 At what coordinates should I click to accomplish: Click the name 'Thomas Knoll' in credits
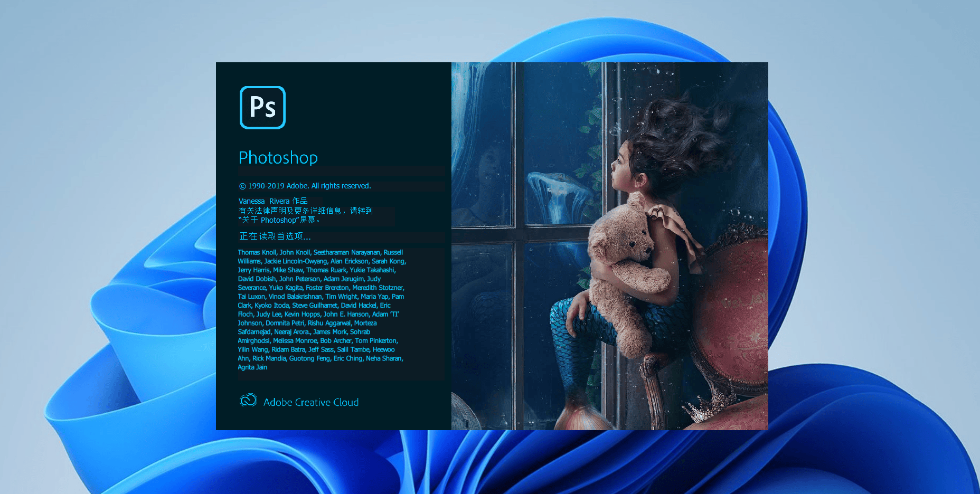[x=257, y=252]
